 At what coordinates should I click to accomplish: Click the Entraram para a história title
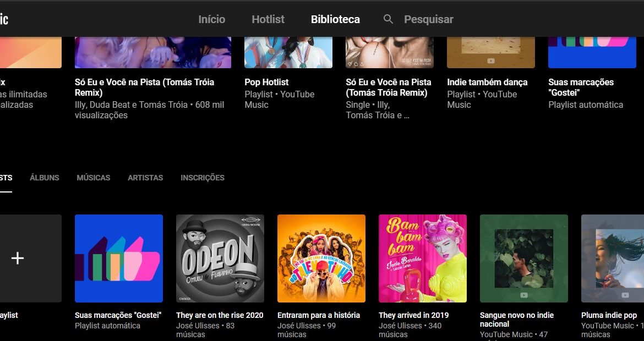click(x=319, y=315)
